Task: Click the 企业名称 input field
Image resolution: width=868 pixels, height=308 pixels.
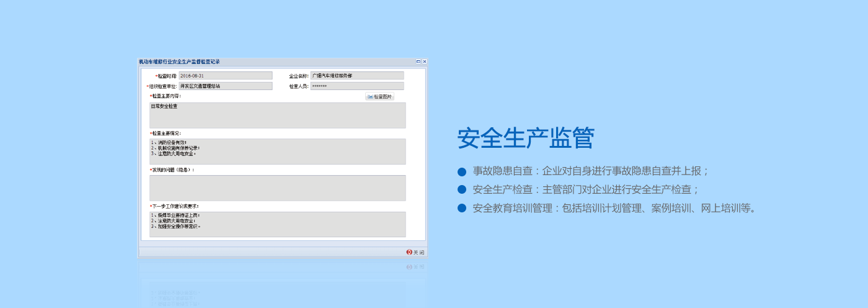Action: click(356, 76)
